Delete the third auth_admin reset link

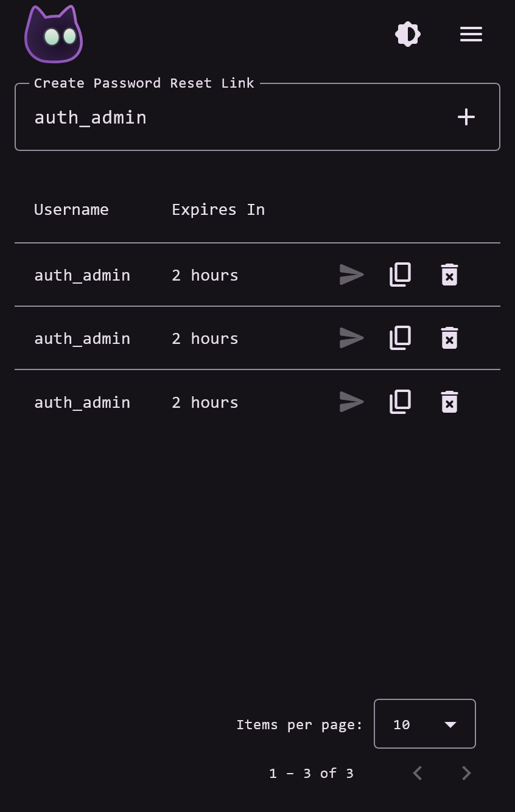click(x=449, y=402)
